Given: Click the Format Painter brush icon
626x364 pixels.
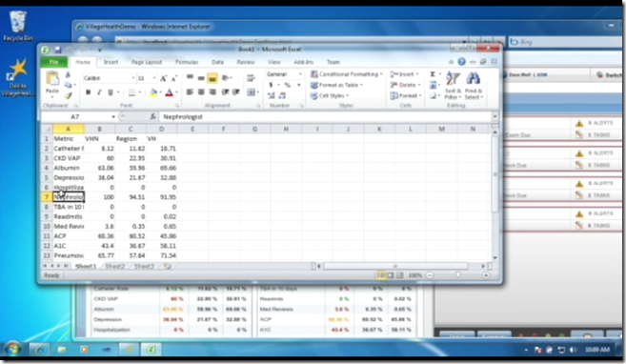Looking at the screenshot, I should [x=69, y=96].
